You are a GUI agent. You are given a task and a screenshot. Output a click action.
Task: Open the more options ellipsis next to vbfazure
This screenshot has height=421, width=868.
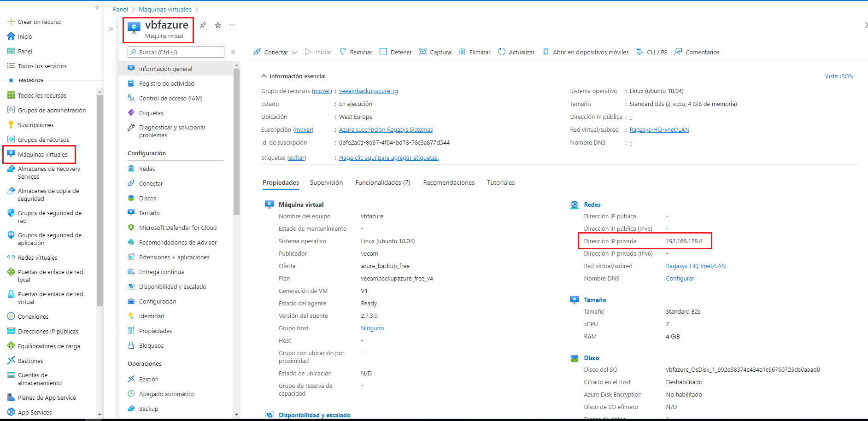click(x=233, y=25)
